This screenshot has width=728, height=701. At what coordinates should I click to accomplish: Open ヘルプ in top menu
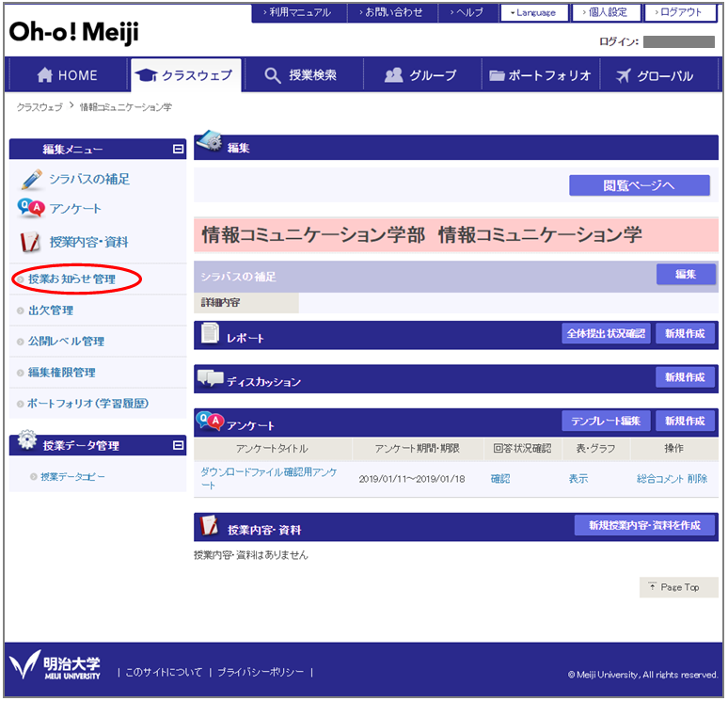pyautogui.click(x=468, y=12)
